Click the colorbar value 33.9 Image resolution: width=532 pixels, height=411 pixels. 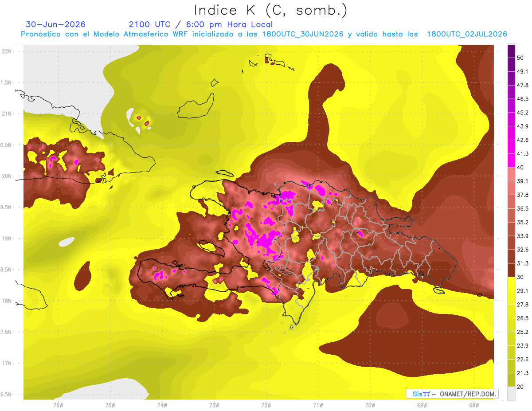coord(522,236)
